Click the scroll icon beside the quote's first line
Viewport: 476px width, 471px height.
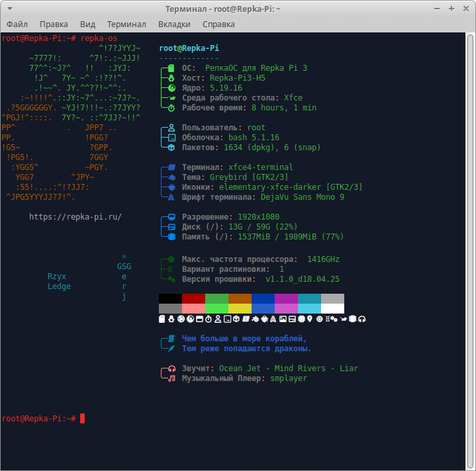point(171,338)
